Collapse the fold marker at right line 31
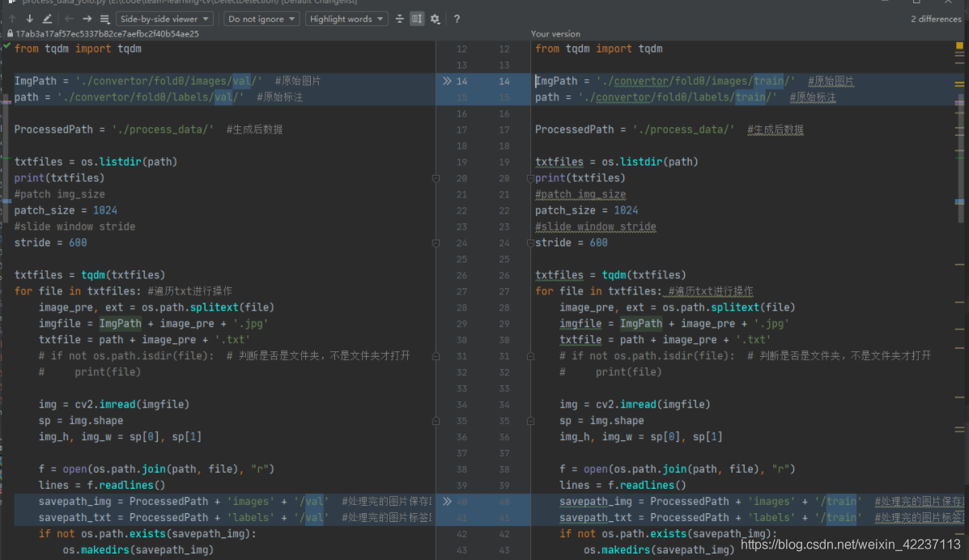This screenshot has width=969, height=560. (530, 357)
